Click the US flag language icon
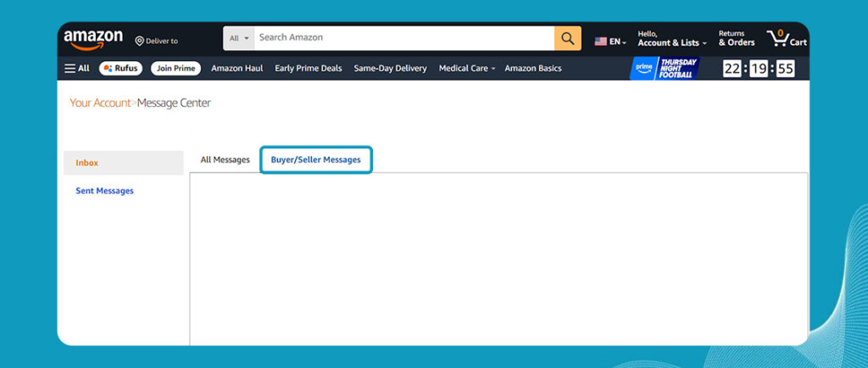This screenshot has width=868, height=368. [x=601, y=41]
